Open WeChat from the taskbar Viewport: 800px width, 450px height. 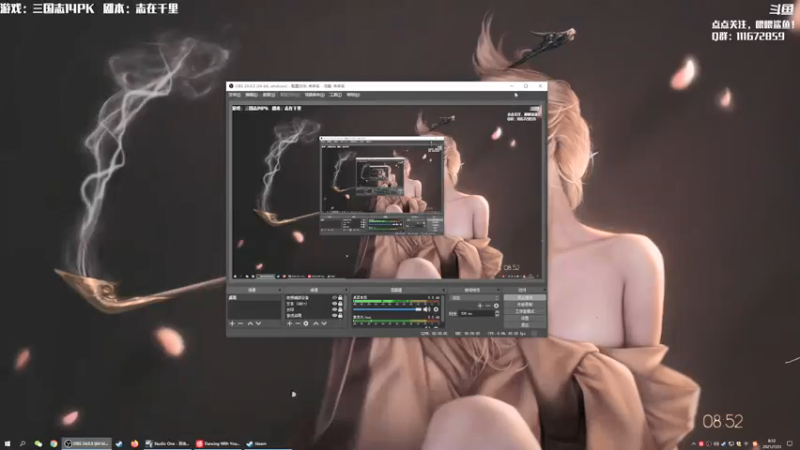(x=38, y=444)
